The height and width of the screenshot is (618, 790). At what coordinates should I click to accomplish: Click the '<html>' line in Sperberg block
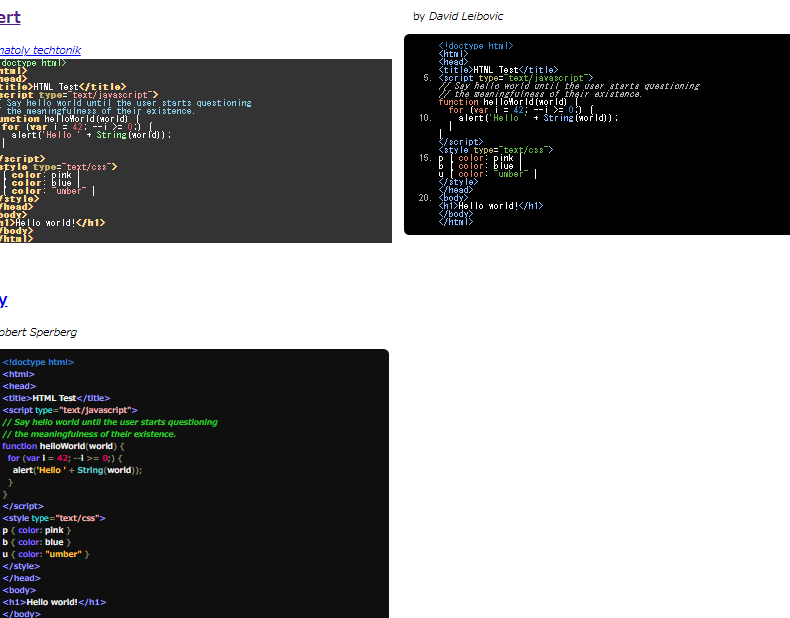pyautogui.click(x=19, y=374)
